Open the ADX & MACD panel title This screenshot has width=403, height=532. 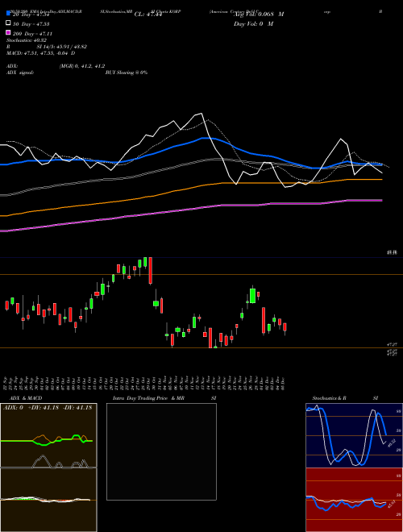pyautogui.click(x=26, y=398)
